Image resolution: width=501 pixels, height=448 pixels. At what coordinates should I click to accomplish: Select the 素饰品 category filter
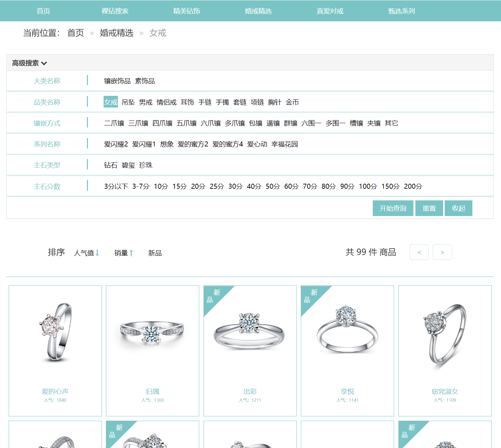pos(145,81)
